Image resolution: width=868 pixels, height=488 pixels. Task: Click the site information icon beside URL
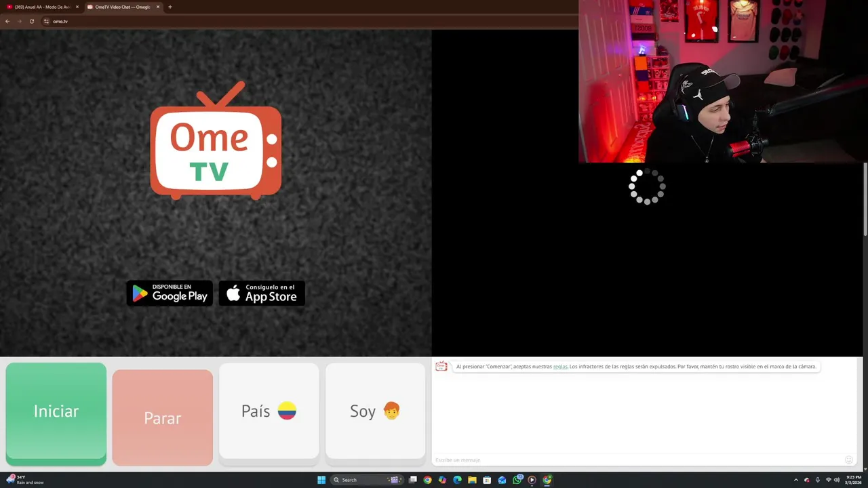[x=46, y=21]
